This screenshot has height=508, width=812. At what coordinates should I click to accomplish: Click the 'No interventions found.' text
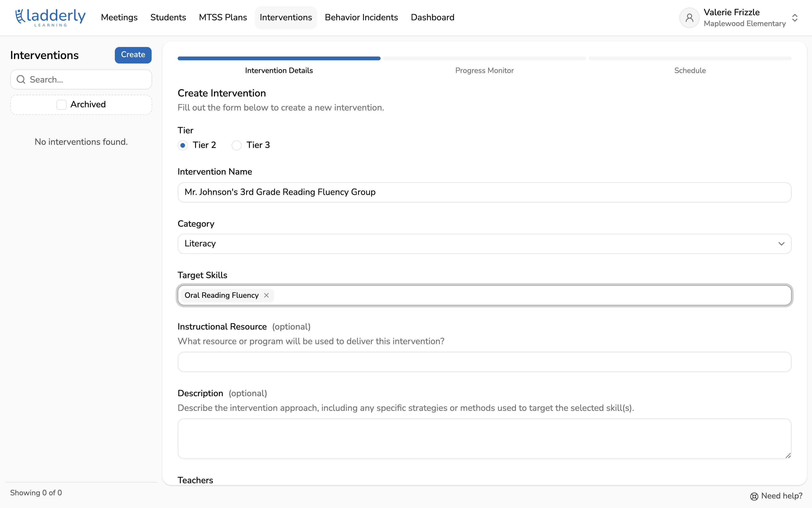coord(81,142)
